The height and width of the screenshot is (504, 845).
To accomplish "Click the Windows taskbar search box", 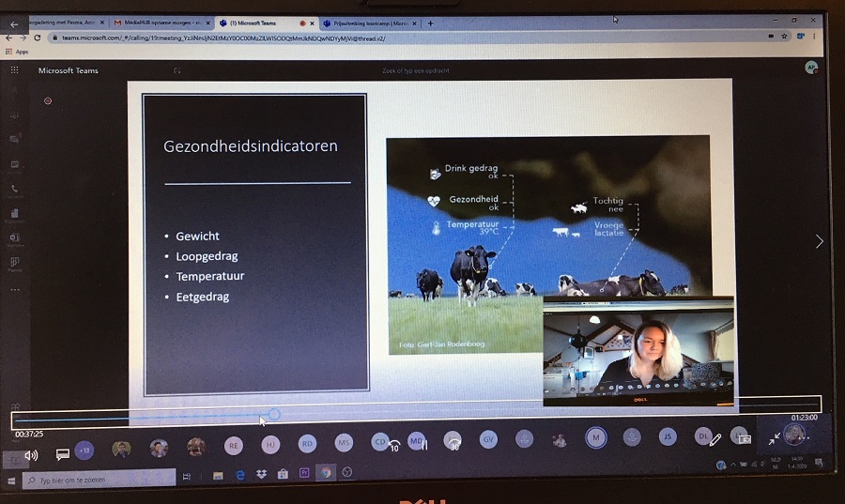I will pyautogui.click(x=99, y=479).
